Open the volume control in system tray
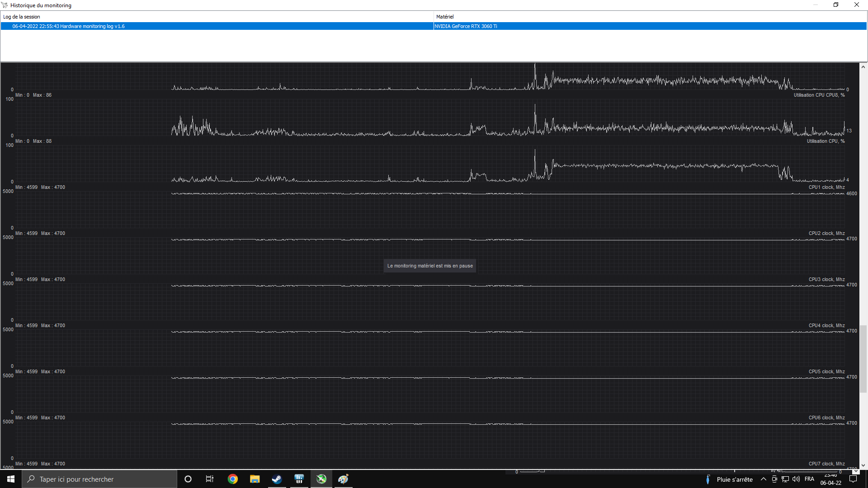The height and width of the screenshot is (488, 868). 796,479
